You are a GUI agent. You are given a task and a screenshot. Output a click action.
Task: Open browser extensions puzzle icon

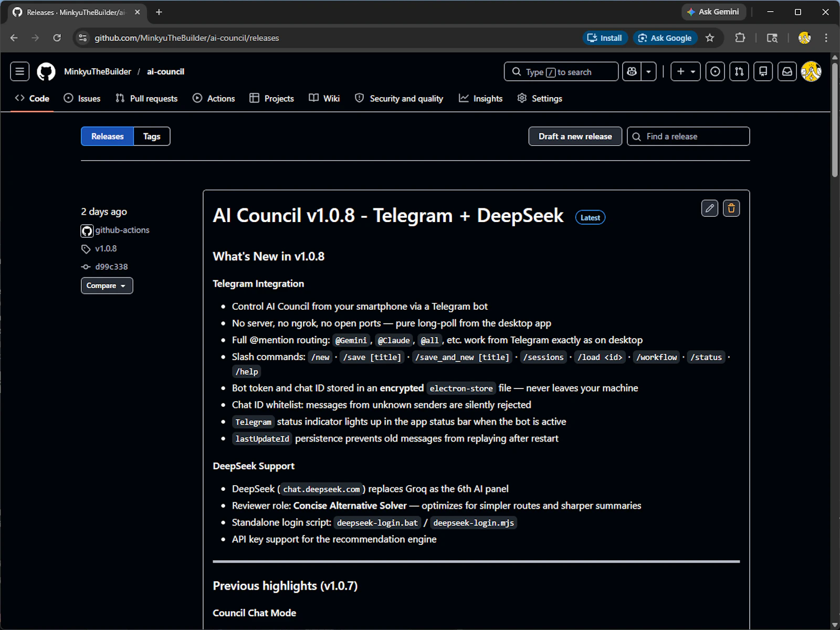point(740,38)
